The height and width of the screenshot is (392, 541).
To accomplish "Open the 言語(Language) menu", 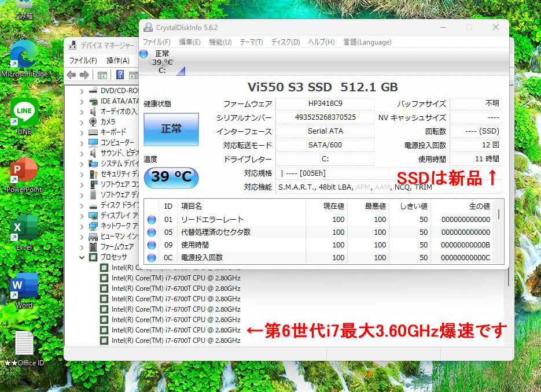I will [x=367, y=42].
